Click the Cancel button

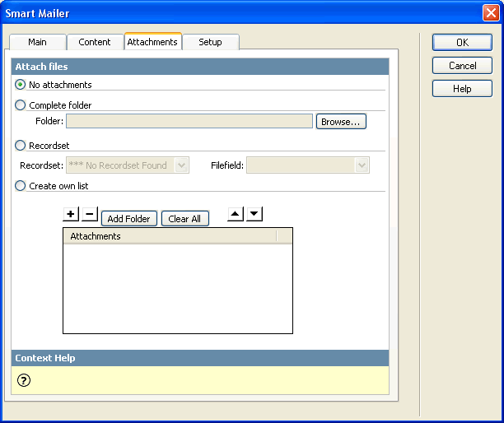pyautogui.click(x=462, y=66)
